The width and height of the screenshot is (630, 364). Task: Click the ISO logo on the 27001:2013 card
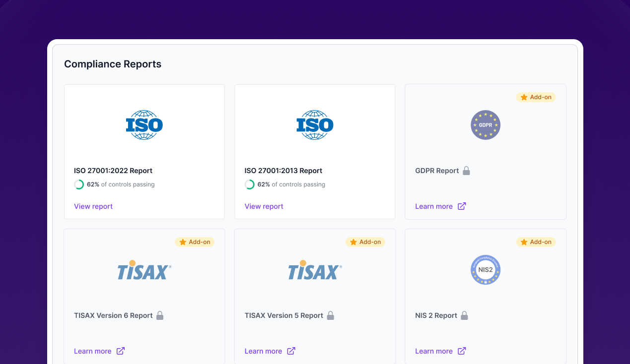tap(315, 125)
